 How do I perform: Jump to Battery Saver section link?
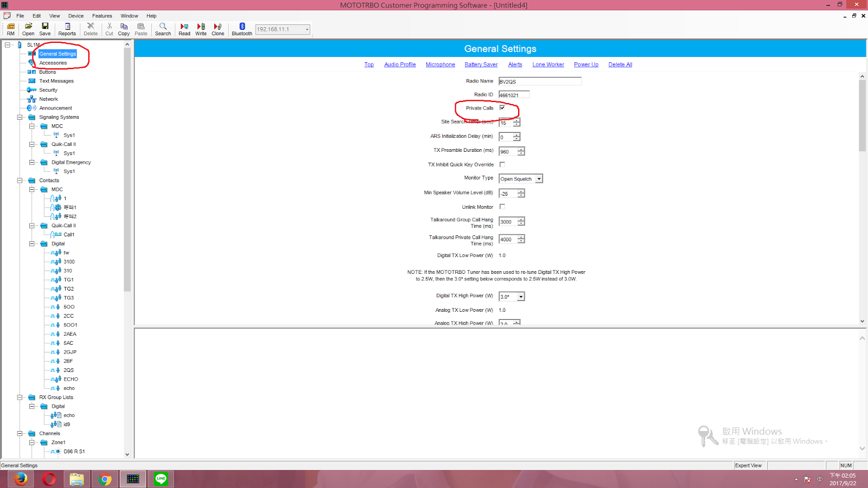point(481,65)
